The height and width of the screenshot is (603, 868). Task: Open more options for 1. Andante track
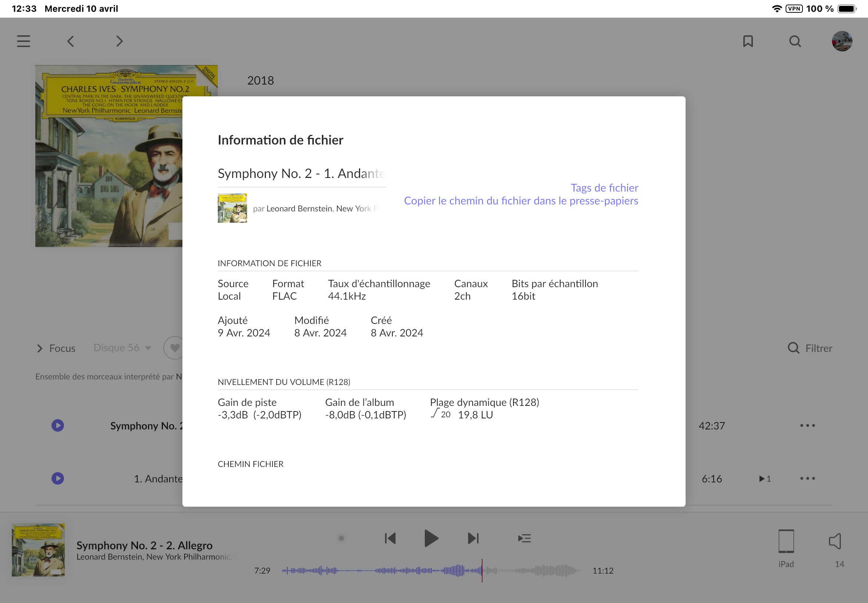(x=808, y=478)
